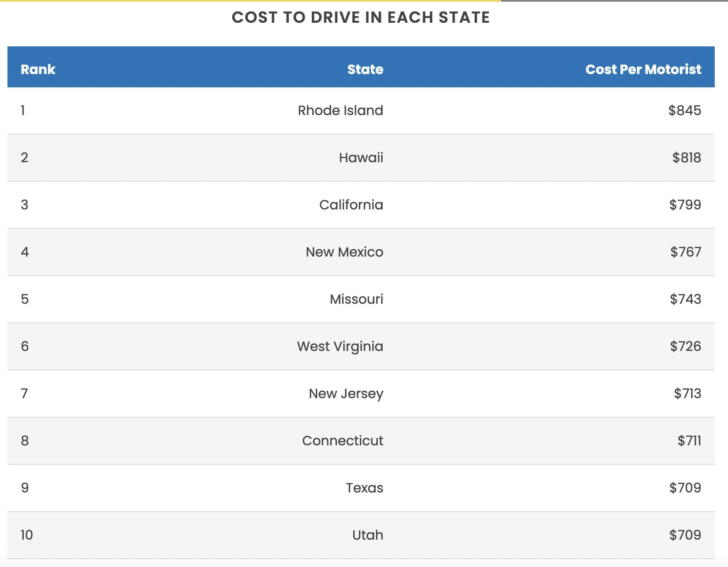Click the Connecticut state name
The height and width of the screenshot is (567, 728).
pyautogui.click(x=342, y=441)
